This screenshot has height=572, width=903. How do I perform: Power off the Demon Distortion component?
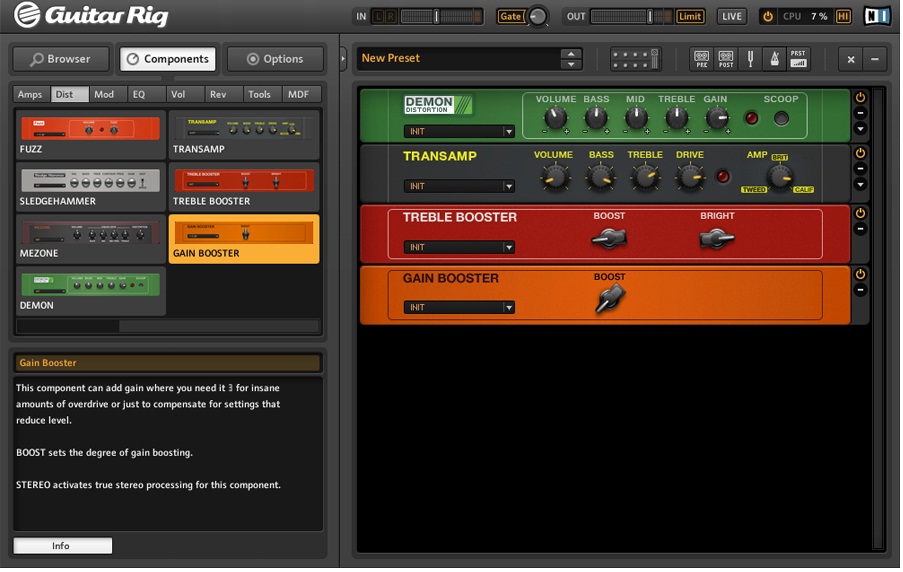(860, 97)
